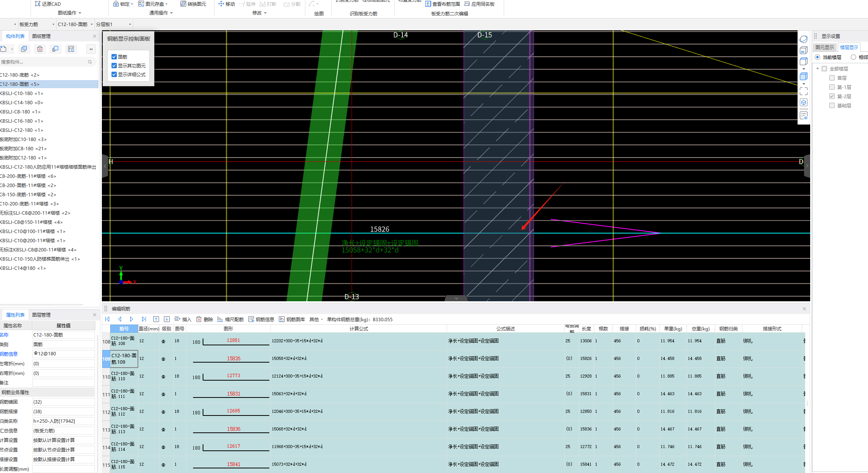Expand the 图纸操作 group dropdown
Image resolution: width=868 pixels, height=473 pixels.
click(x=80, y=13)
